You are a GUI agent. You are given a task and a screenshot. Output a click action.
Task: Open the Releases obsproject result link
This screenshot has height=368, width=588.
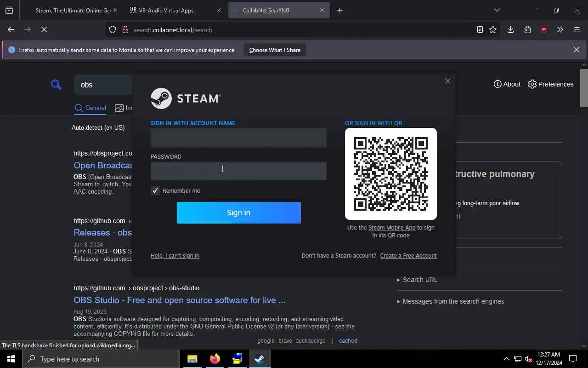[x=103, y=232]
